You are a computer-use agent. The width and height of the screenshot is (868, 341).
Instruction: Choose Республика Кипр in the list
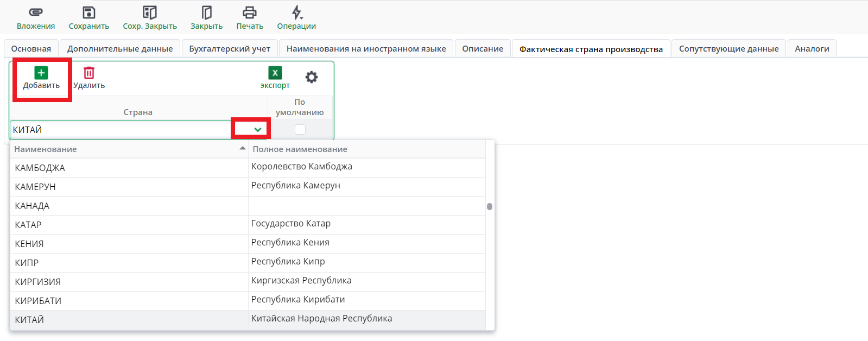pos(288,262)
